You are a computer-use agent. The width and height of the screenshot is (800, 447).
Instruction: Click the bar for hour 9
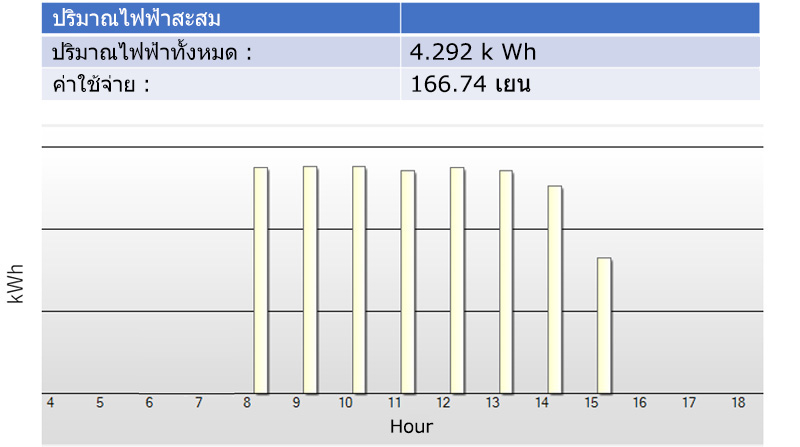click(310, 280)
